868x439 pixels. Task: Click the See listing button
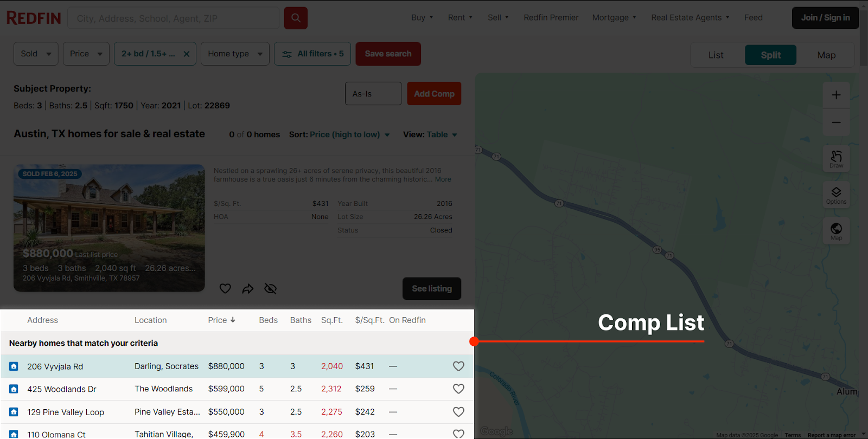coord(431,289)
